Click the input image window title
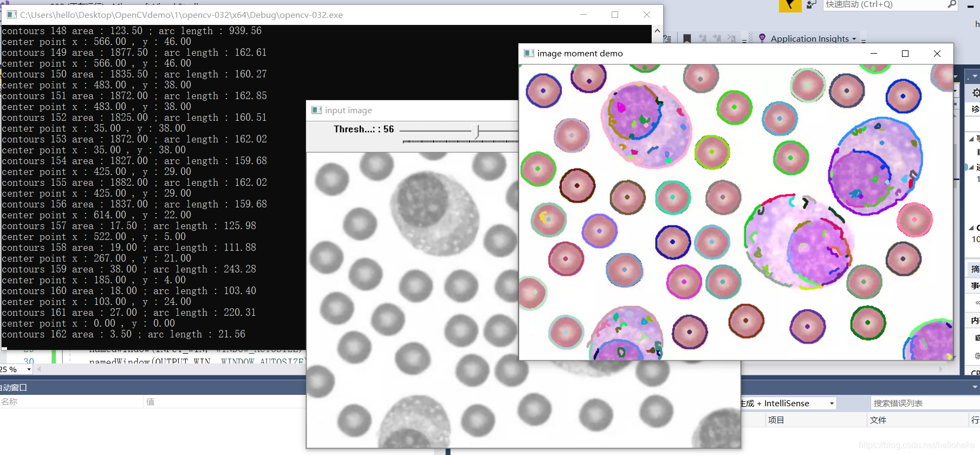The image size is (980, 455). [x=348, y=110]
